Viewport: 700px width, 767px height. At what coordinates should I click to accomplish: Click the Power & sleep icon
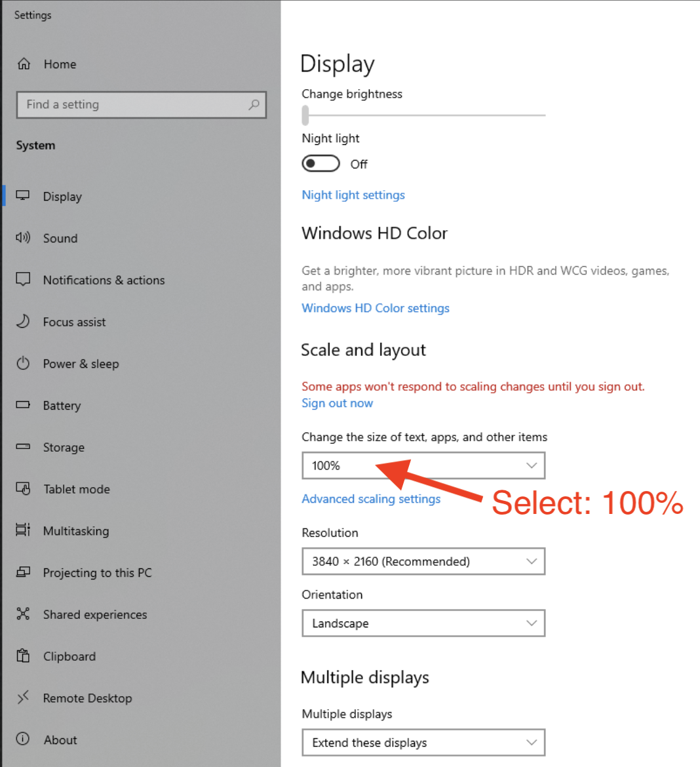(23, 364)
